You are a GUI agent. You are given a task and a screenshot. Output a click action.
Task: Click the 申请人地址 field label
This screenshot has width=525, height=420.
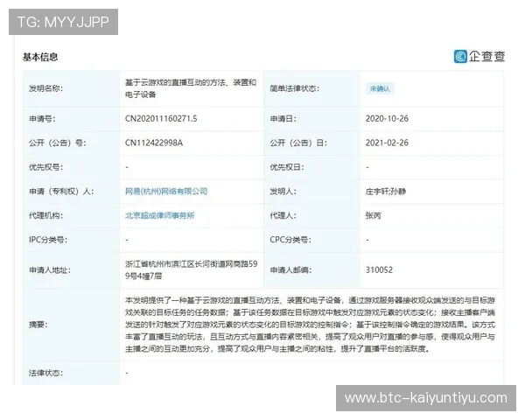tap(50, 270)
